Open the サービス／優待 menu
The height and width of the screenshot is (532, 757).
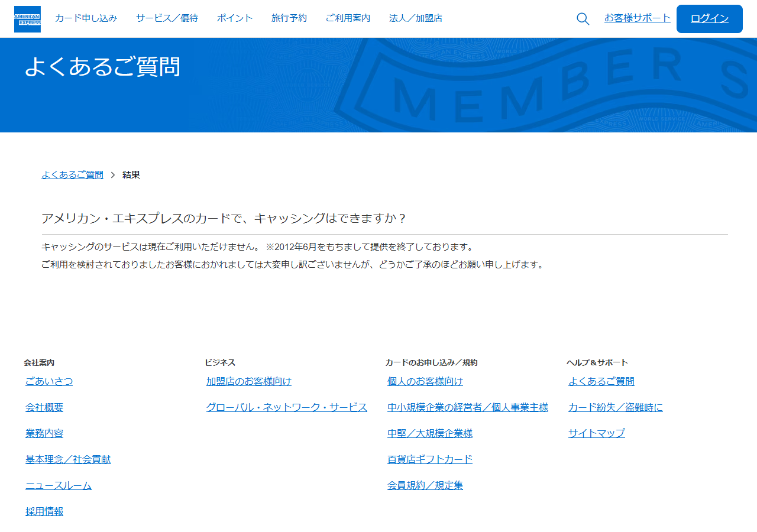pyautogui.click(x=167, y=18)
